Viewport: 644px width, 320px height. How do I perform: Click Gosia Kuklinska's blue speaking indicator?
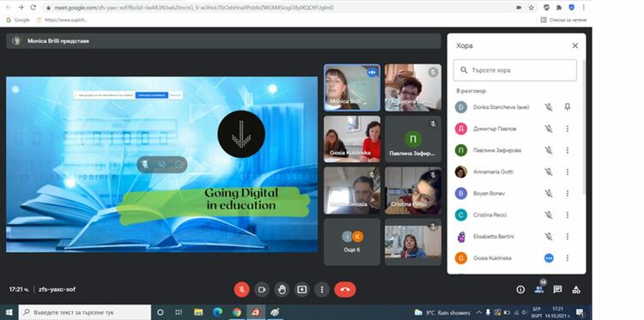pyautogui.click(x=549, y=258)
